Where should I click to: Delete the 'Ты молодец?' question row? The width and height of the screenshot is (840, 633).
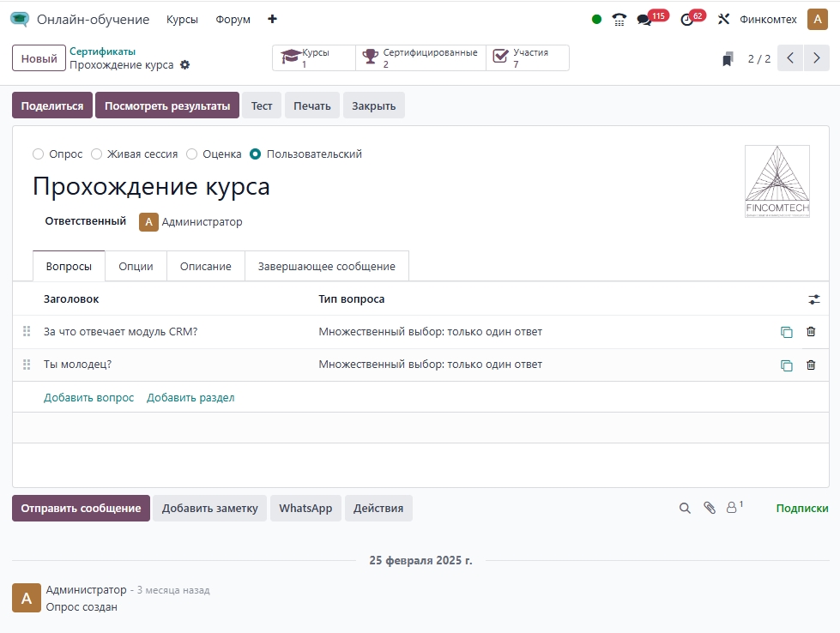point(811,365)
